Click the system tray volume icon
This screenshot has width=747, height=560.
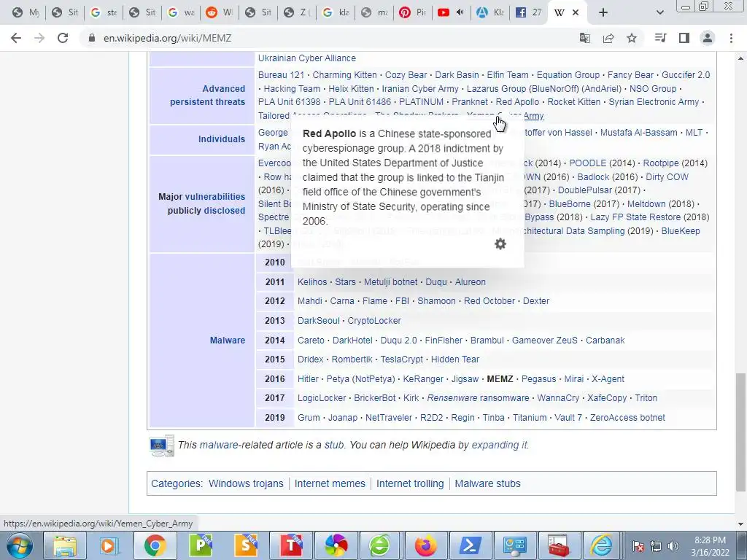click(673, 546)
